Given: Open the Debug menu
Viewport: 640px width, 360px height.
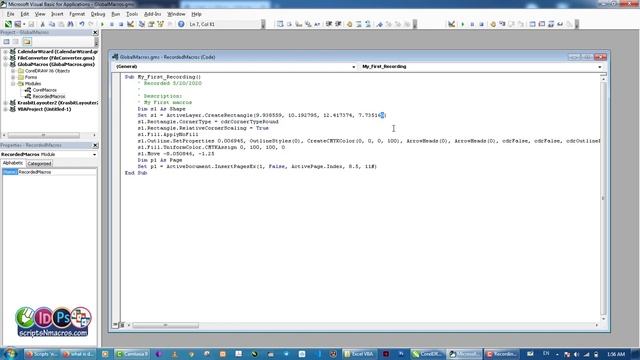Looking at the screenshot, I should [98, 14].
